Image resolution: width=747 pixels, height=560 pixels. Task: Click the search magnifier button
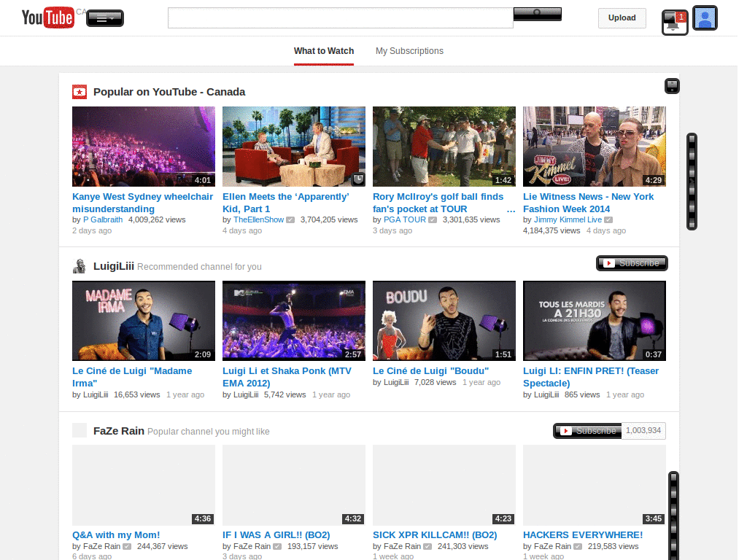(x=537, y=14)
